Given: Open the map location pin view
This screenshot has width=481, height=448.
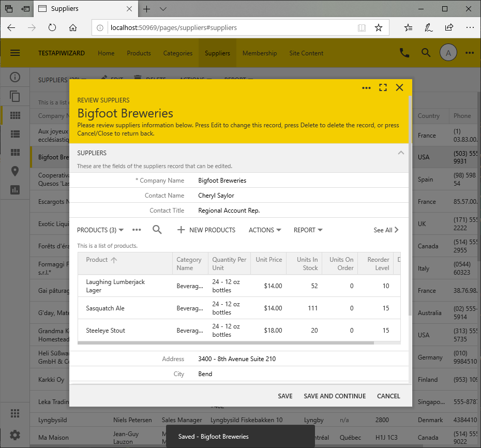Looking at the screenshot, I should pos(15,171).
